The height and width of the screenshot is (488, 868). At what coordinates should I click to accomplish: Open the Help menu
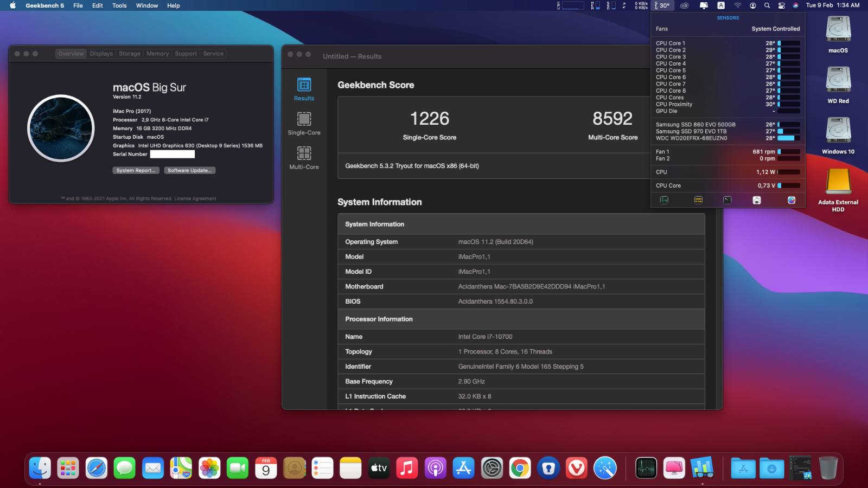(173, 5)
